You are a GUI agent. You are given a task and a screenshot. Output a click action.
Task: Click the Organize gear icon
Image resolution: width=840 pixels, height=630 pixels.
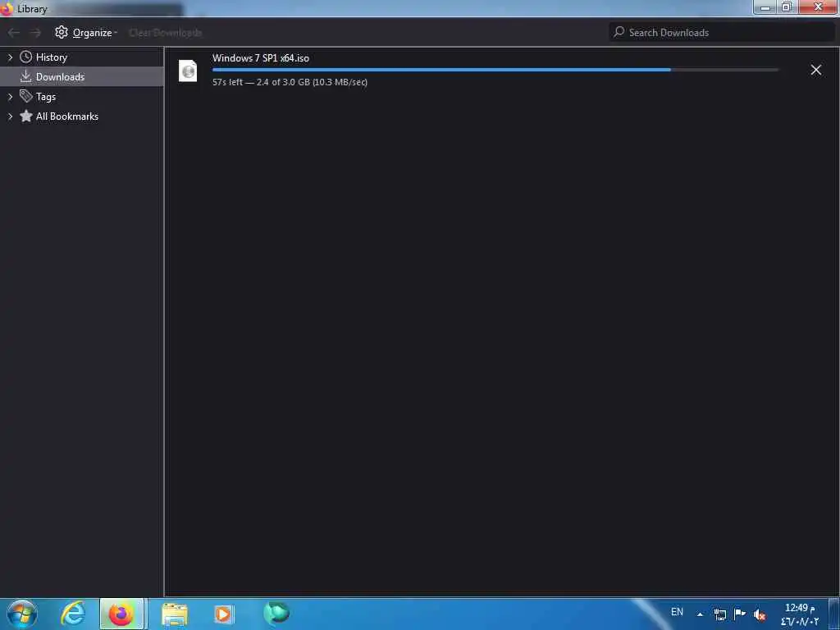pos(62,32)
